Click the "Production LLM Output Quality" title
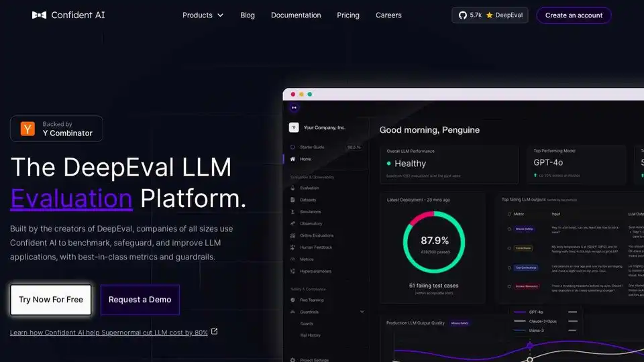The image size is (644, 362). [415, 323]
